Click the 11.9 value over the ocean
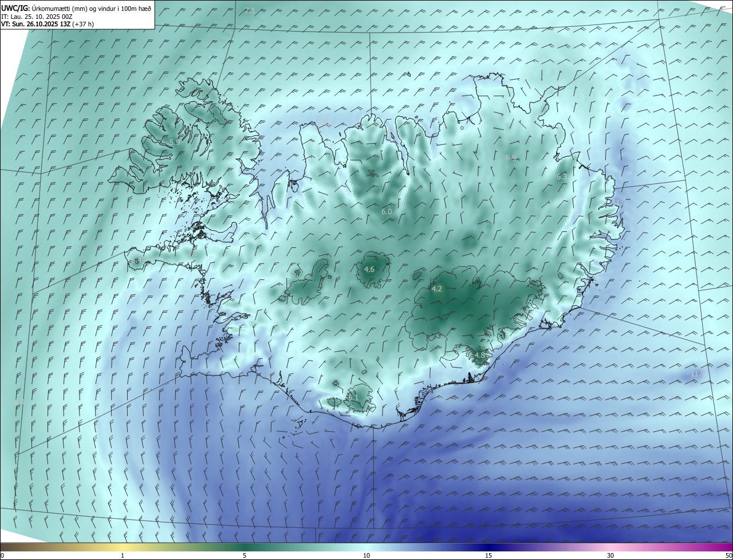Screen dimensions: 733x560 (697, 374)
